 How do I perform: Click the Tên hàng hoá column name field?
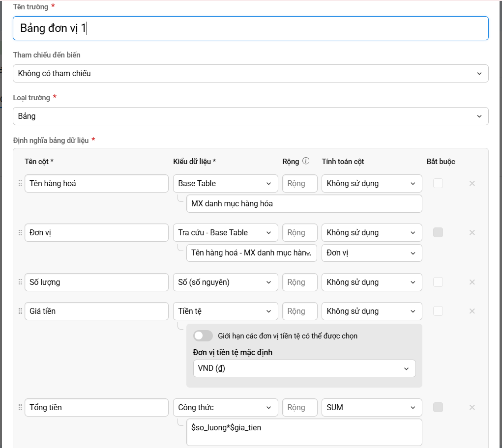(x=96, y=183)
